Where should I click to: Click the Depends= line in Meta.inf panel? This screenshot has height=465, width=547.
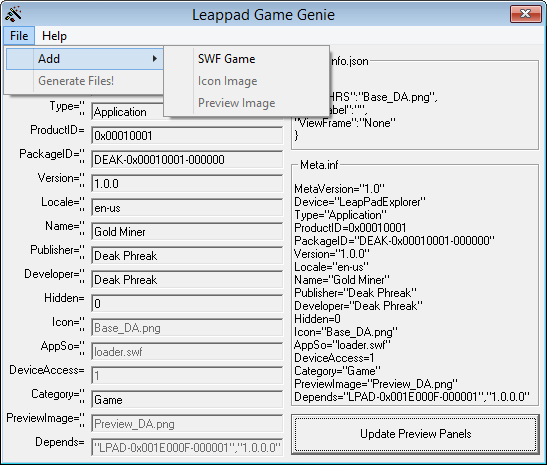click(x=412, y=397)
